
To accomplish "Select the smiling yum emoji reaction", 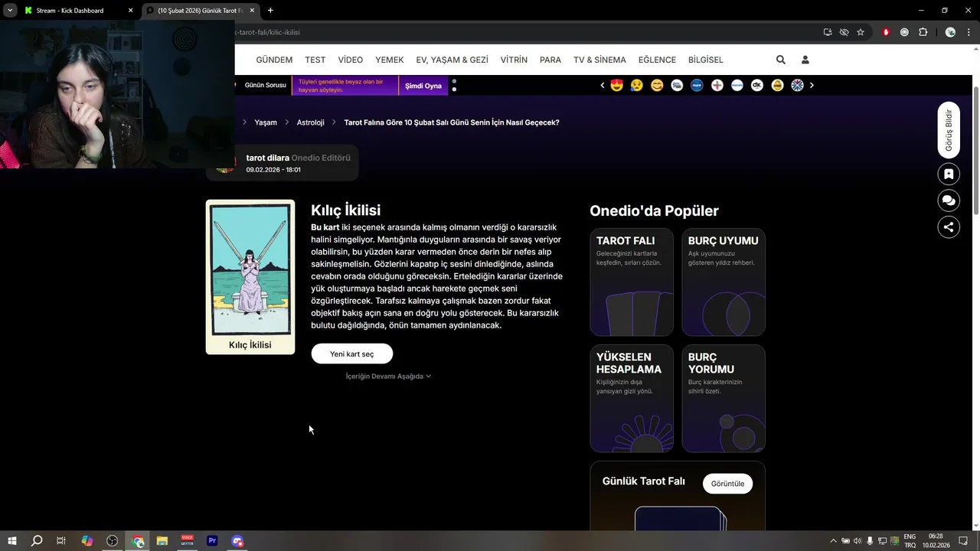I will (657, 85).
